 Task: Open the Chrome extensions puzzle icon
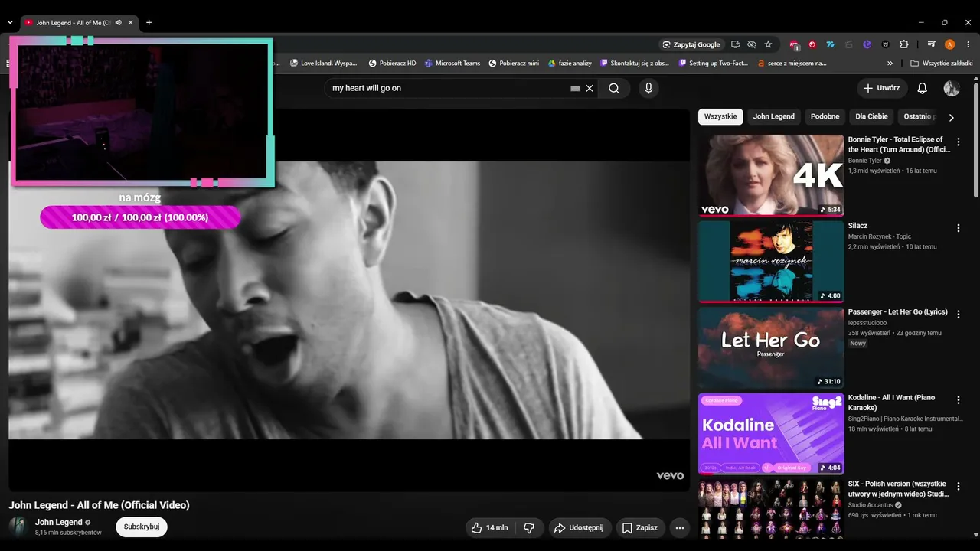point(904,44)
